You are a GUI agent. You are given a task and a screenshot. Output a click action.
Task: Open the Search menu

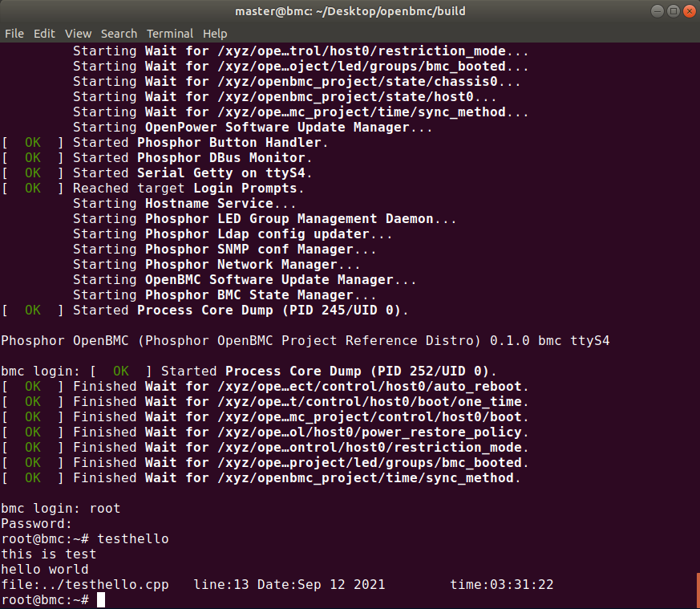[x=119, y=34]
